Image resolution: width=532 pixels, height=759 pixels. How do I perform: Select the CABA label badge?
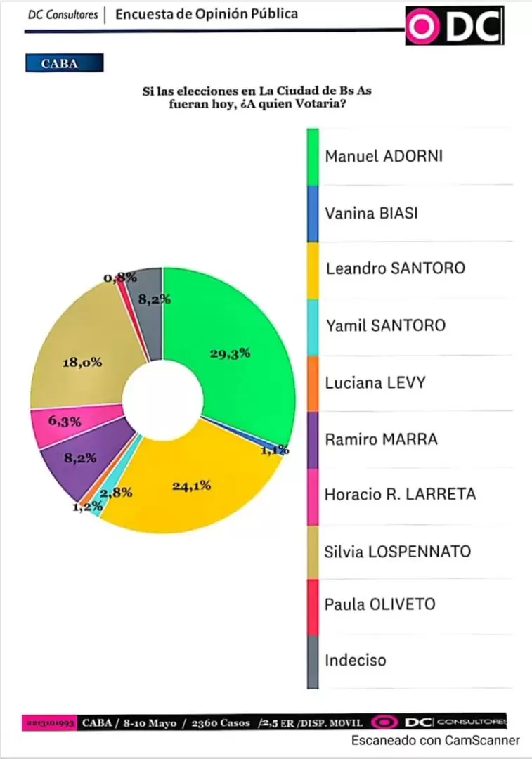pos(65,63)
